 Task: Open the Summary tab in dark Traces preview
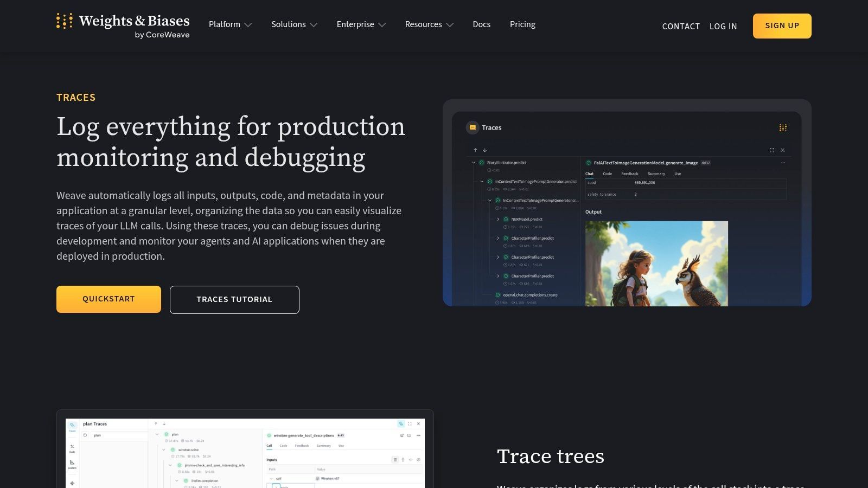(656, 174)
